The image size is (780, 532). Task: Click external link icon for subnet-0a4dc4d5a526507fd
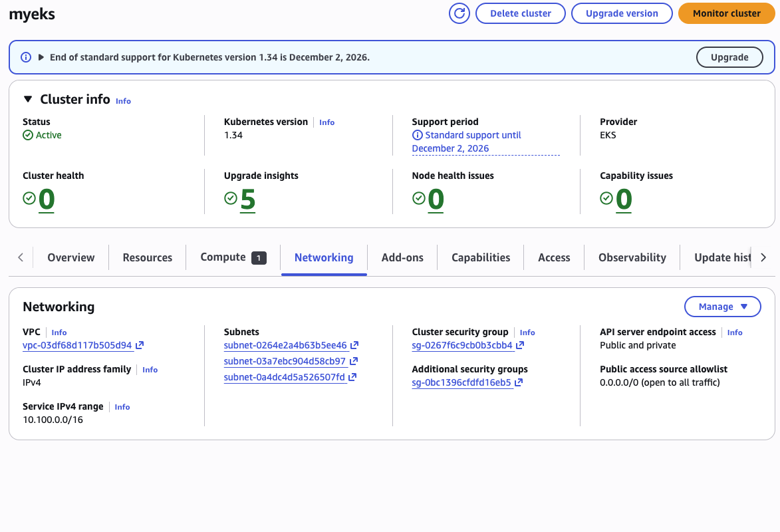click(352, 378)
